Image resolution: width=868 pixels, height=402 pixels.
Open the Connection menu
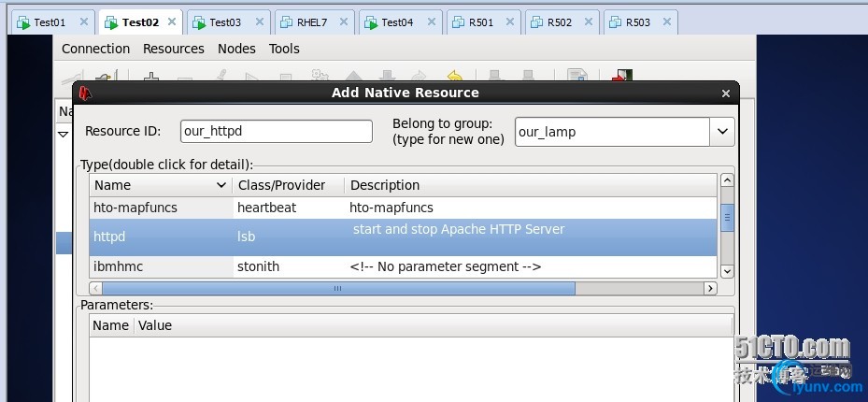(95, 49)
